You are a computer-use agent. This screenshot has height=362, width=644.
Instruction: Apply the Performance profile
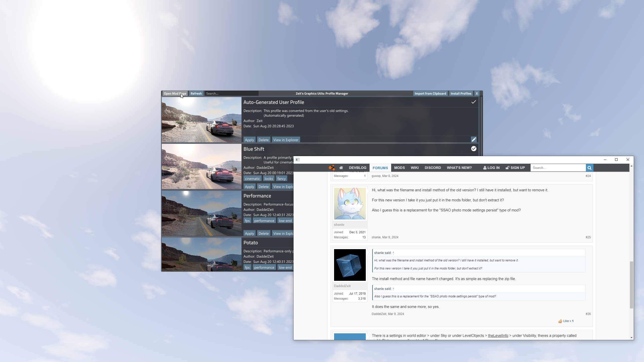(249, 233)
